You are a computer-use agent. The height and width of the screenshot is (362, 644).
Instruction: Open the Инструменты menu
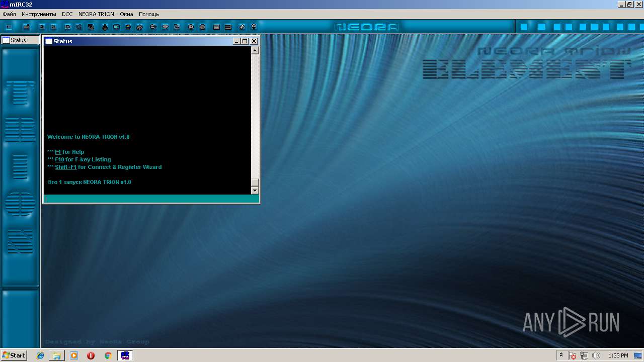click(39, 14)
